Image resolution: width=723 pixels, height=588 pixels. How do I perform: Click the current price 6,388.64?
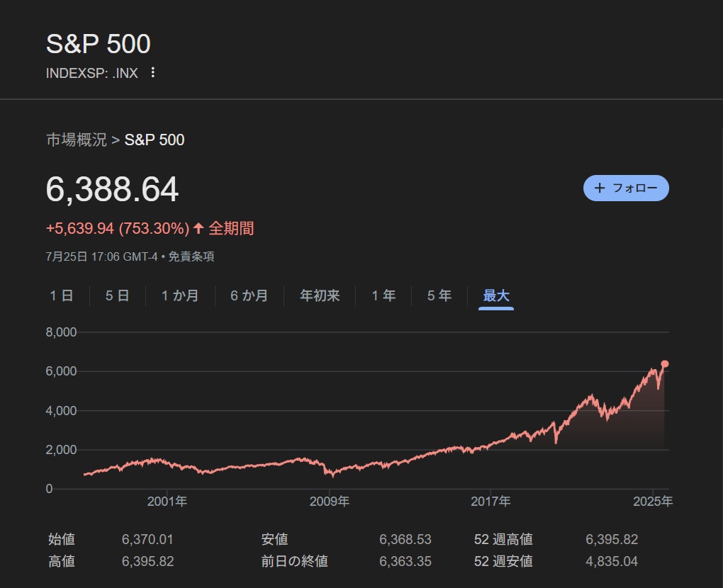tap(112, 189)
